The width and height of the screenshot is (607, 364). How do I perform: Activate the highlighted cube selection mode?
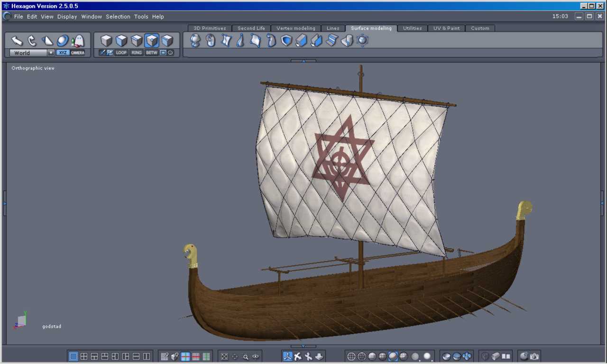(152, 41)
